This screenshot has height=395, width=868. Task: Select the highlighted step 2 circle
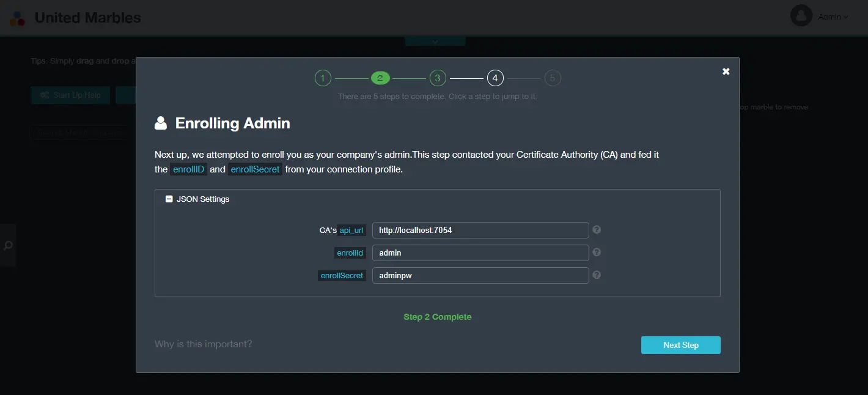pos(380,78)
